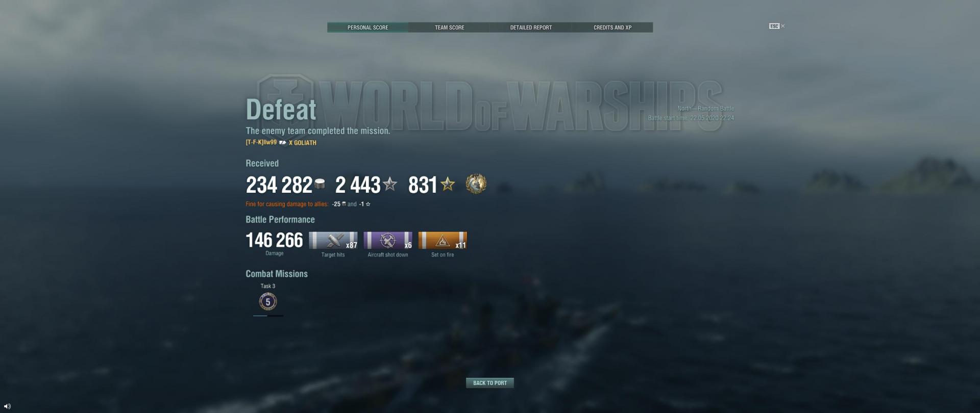The height and width of the screenshot is (413, 980).
Task: Click the ship class icon beside X Goliath
Action: click(283, 143)
